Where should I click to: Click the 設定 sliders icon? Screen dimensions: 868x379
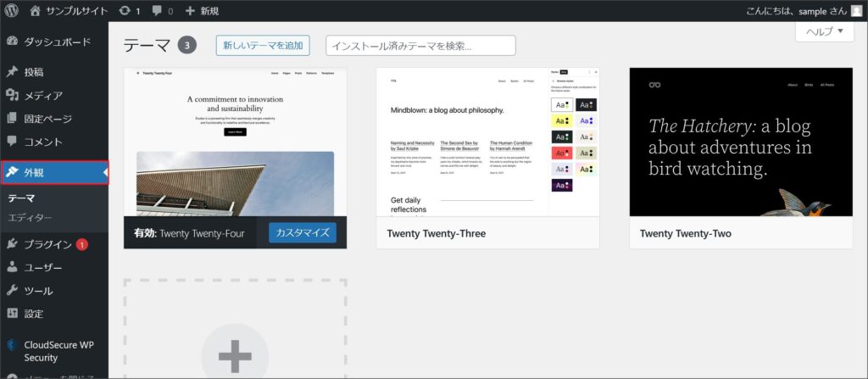coord(12,314)
